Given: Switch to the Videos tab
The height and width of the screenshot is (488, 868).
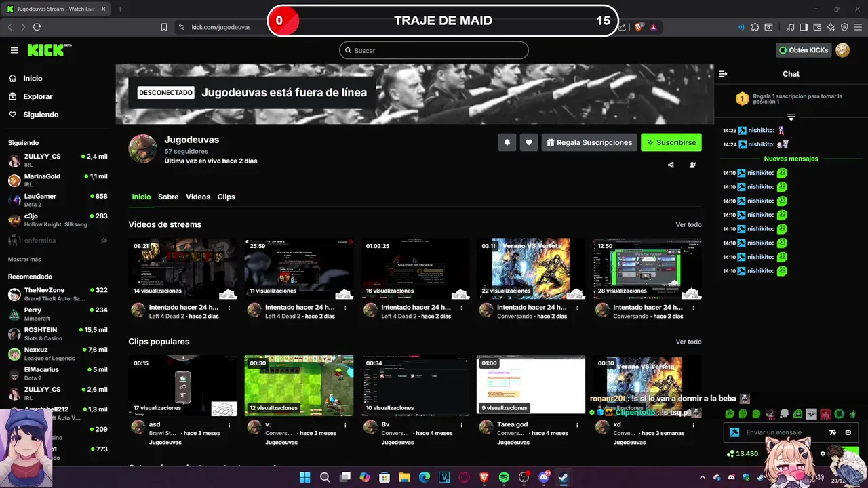Looking at the screenshot, I should (198, 197).
